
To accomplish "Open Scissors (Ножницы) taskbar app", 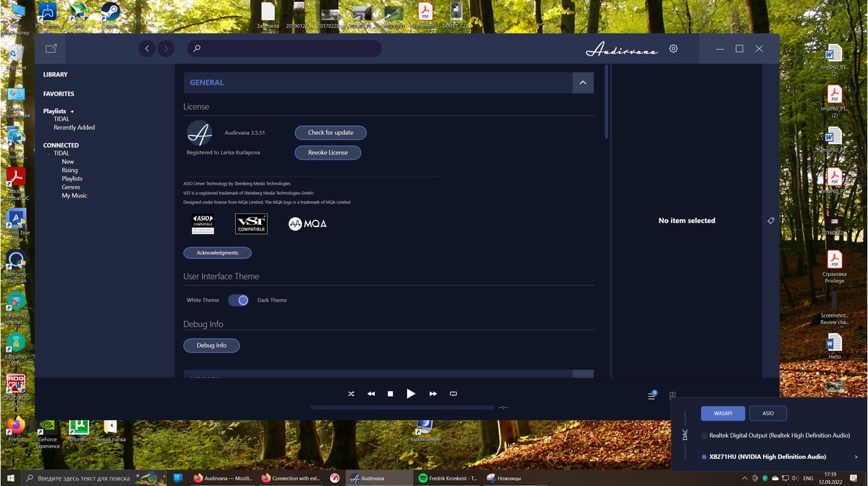I will [x=504, y=478].
